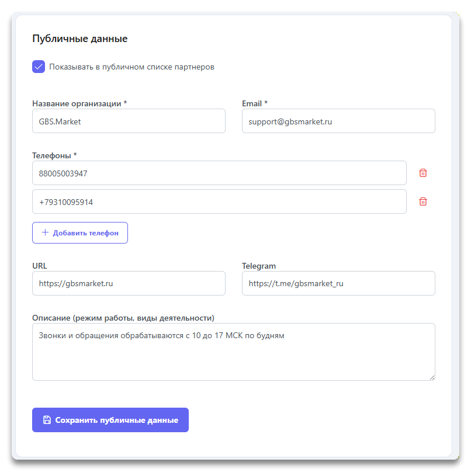
Task: Click the Email field with support@gbsmarket.ru
Action: 338,121
